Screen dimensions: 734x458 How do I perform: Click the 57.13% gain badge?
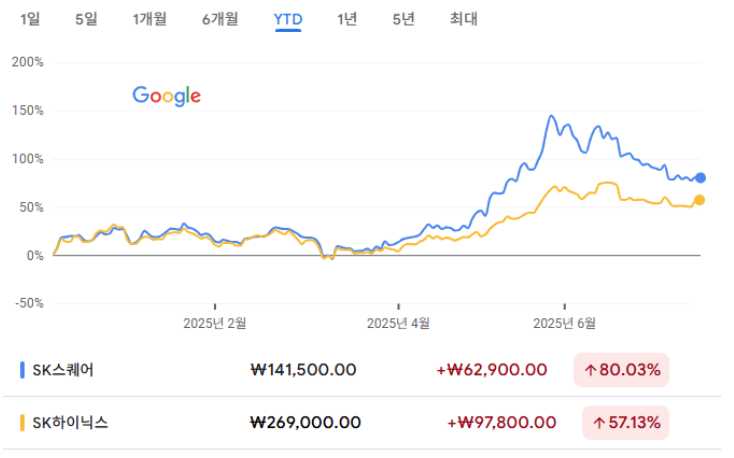[625, 422]
